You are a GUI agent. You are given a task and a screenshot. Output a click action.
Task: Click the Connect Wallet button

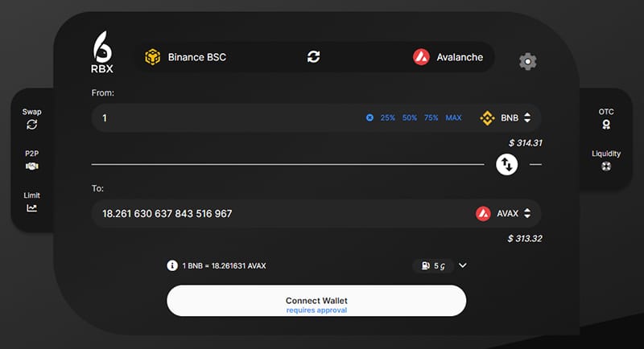click(x=316, y=301)
